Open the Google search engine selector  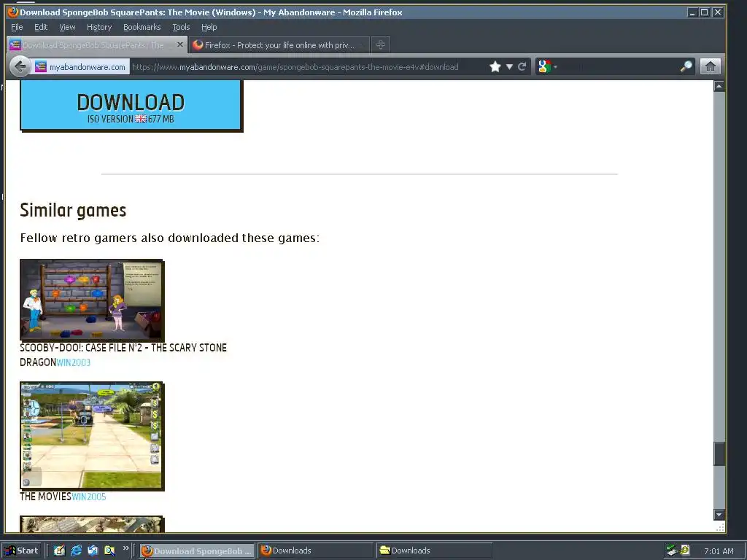[x=547, y=66]
